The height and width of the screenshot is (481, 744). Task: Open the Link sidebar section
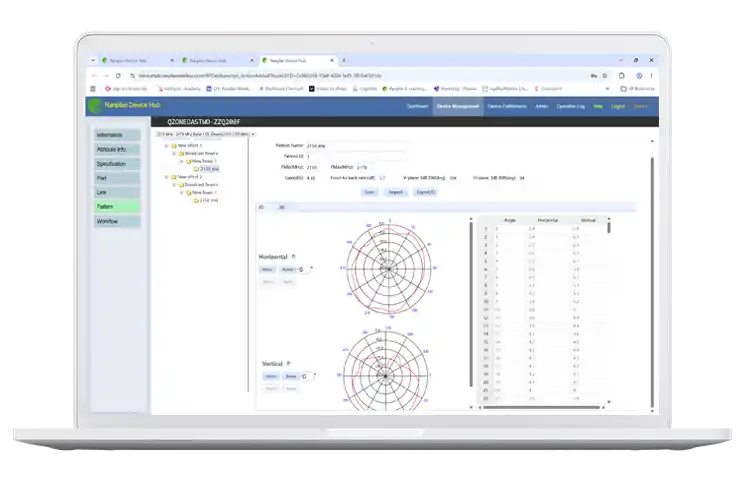click(117, 193)
